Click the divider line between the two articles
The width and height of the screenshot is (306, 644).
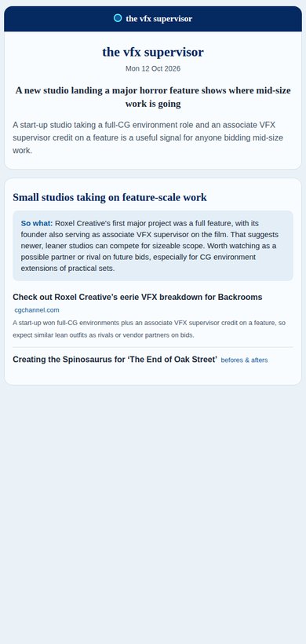pos(153,347)
